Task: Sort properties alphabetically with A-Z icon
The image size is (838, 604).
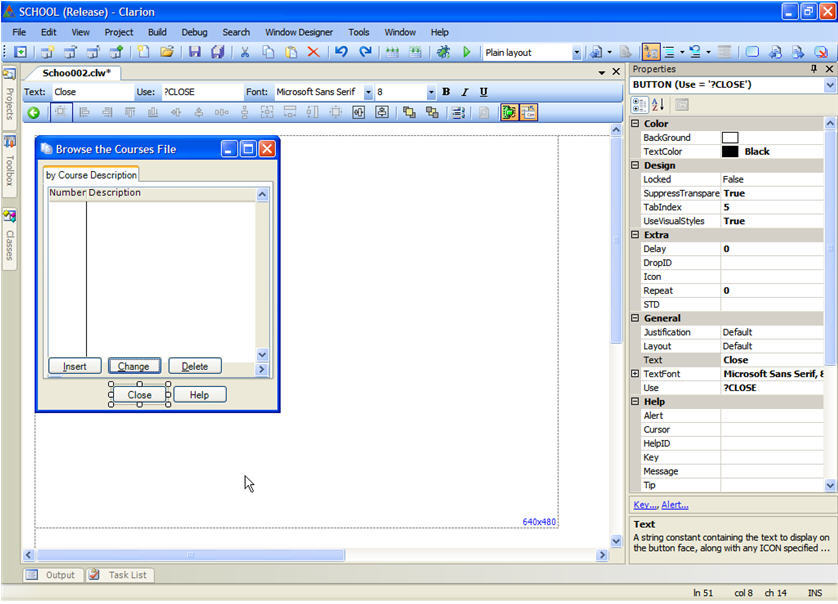Action: tap(658, 105)
